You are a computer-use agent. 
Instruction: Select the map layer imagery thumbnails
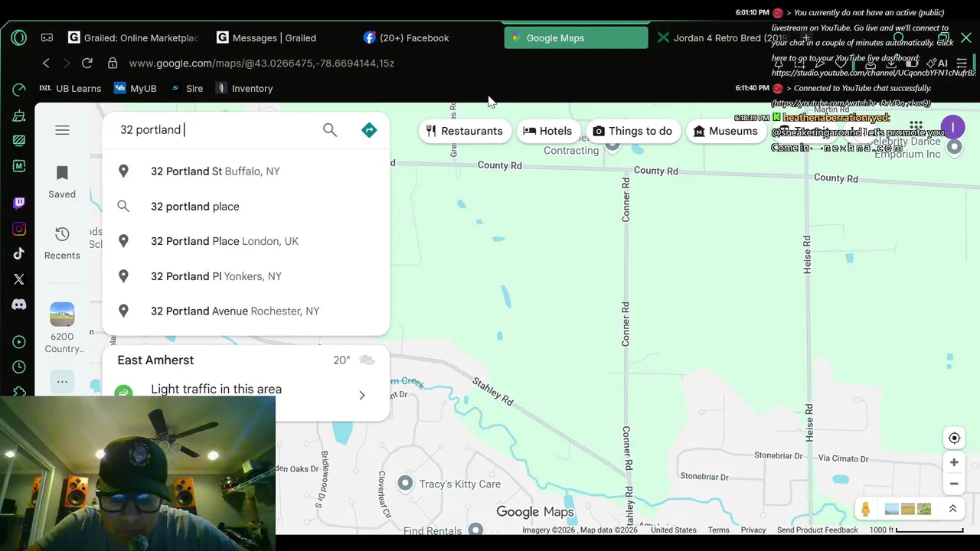907,509
